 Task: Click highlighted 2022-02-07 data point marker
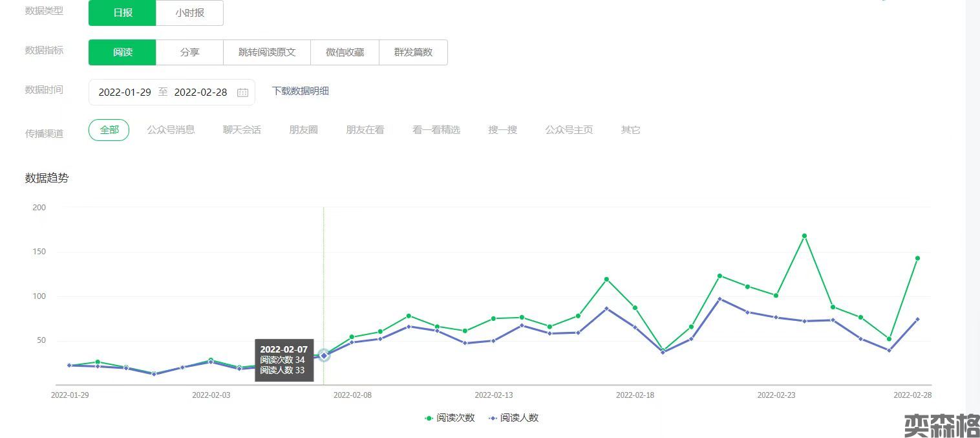coord(324,355)
